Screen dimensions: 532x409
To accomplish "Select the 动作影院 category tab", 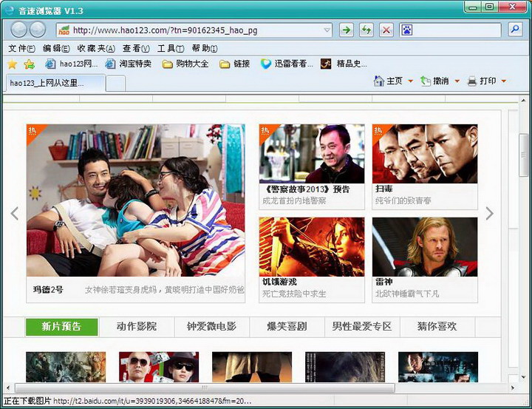I will pyautogui.click(x=137, y=326).
